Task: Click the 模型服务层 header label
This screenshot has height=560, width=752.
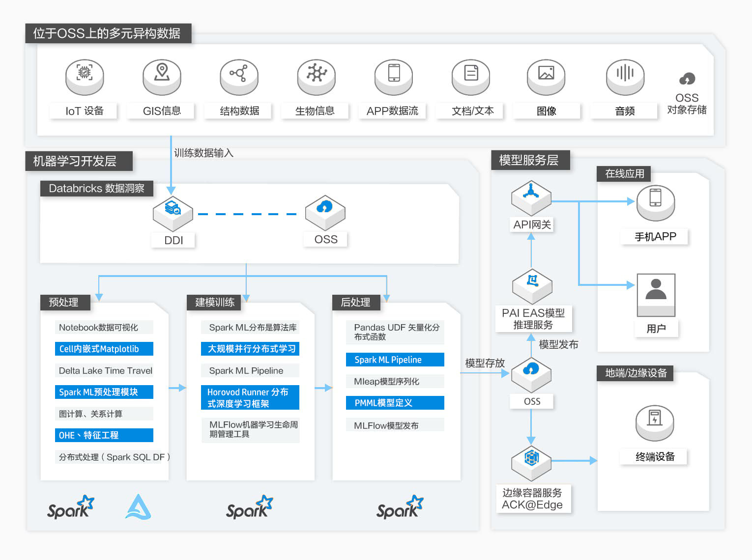Action: click(531, 160)
